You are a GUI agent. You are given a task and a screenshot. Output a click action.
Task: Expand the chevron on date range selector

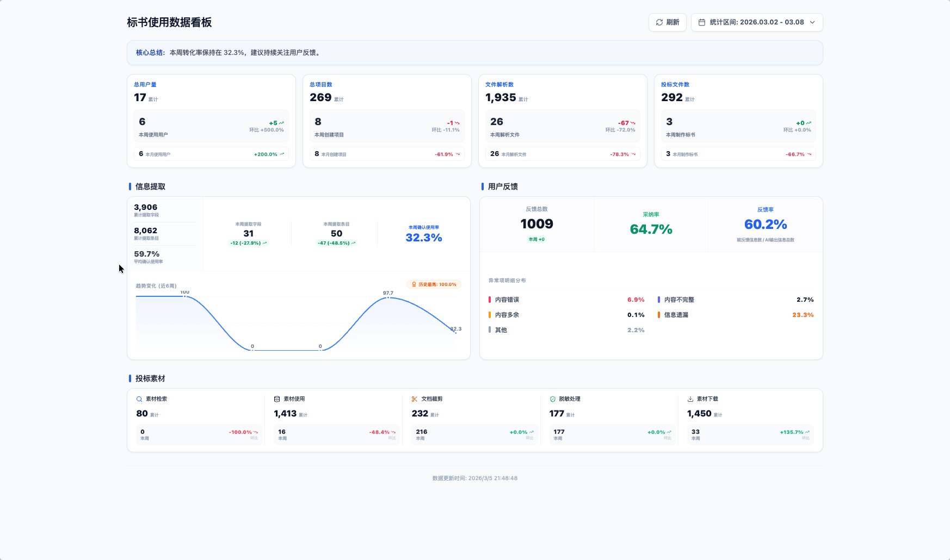tap(812, 22)
